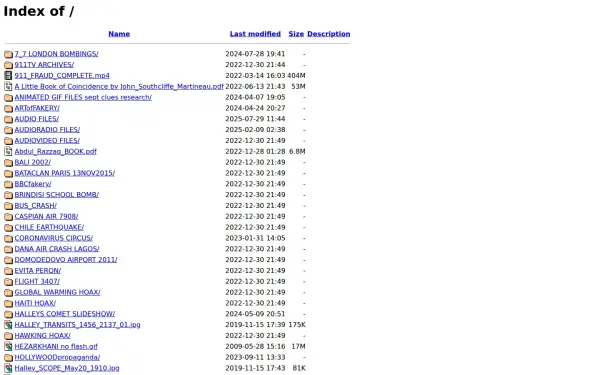Screen dimensions: 600x375
Task: Click folder icon beside AUDIO FILES
Action: pyautogui.click(x=8, y=119)
